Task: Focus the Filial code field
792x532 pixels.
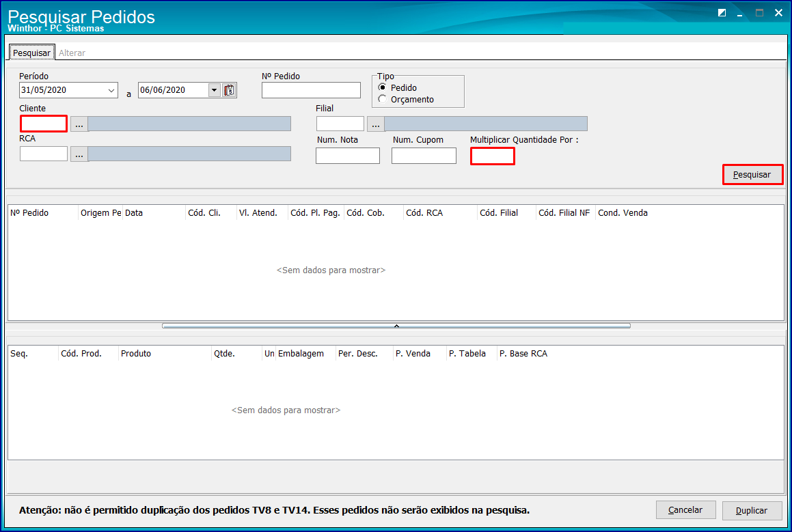Action: click(x=340, y=124)
